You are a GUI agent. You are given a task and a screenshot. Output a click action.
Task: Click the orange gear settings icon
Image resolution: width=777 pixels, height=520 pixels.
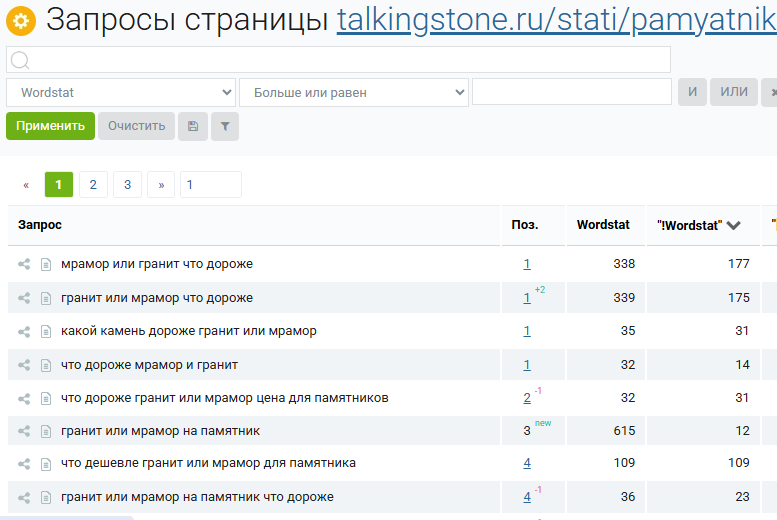coord(21,20)
